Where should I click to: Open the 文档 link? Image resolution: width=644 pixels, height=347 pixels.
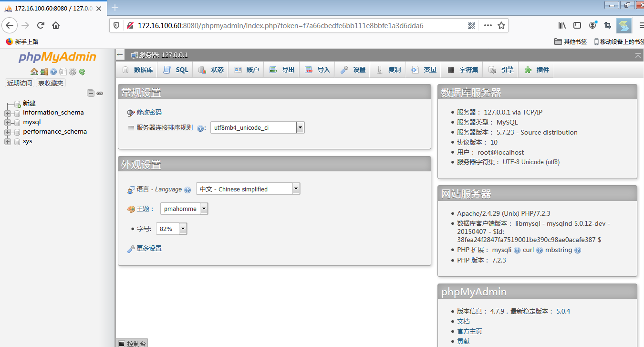coord(463,321)
